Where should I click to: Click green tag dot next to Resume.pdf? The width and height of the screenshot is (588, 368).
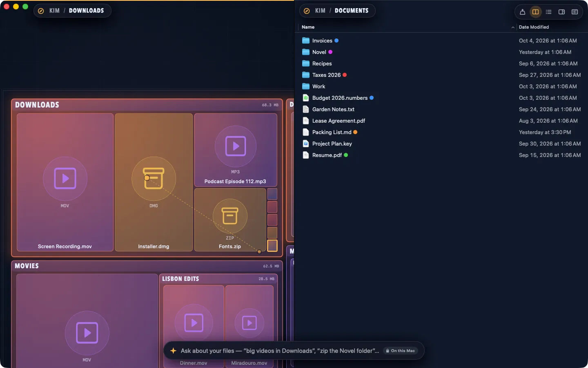pyautogui.click(x=346, y=155)
